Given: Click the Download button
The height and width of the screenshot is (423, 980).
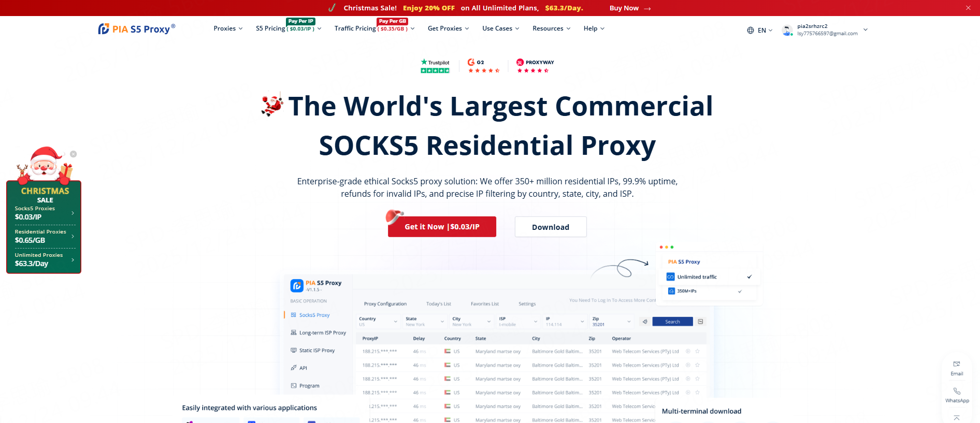Looking at the screenshot, I should tap(551, 227).
